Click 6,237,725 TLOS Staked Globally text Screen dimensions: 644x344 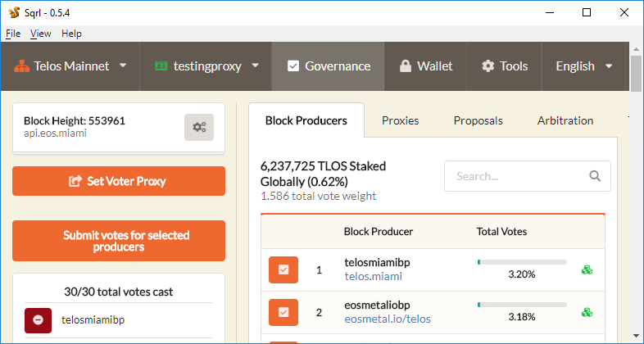[324, 174]
